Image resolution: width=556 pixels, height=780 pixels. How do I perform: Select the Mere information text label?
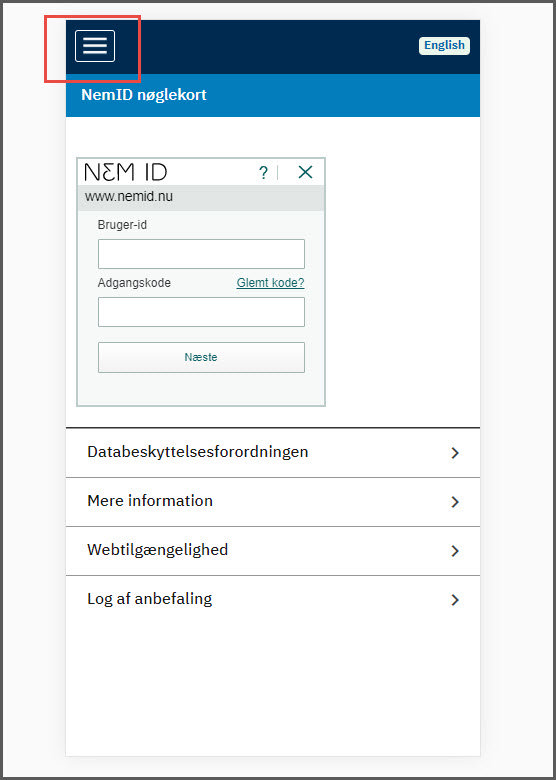150,500
